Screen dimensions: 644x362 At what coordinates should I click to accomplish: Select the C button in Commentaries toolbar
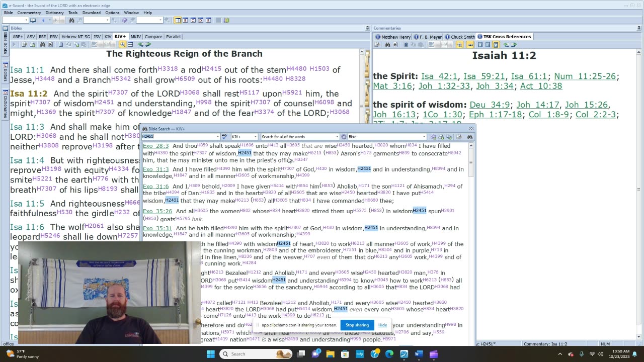488,45
